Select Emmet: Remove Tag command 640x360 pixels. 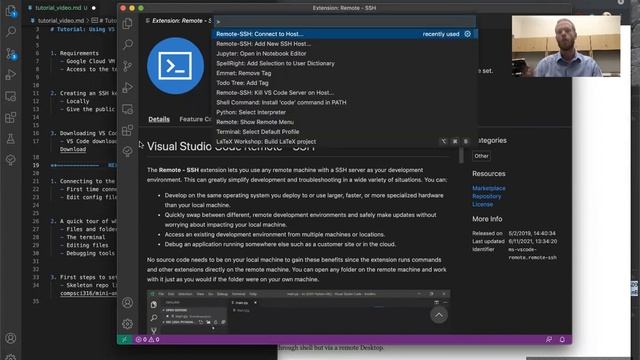click(344, 73)
